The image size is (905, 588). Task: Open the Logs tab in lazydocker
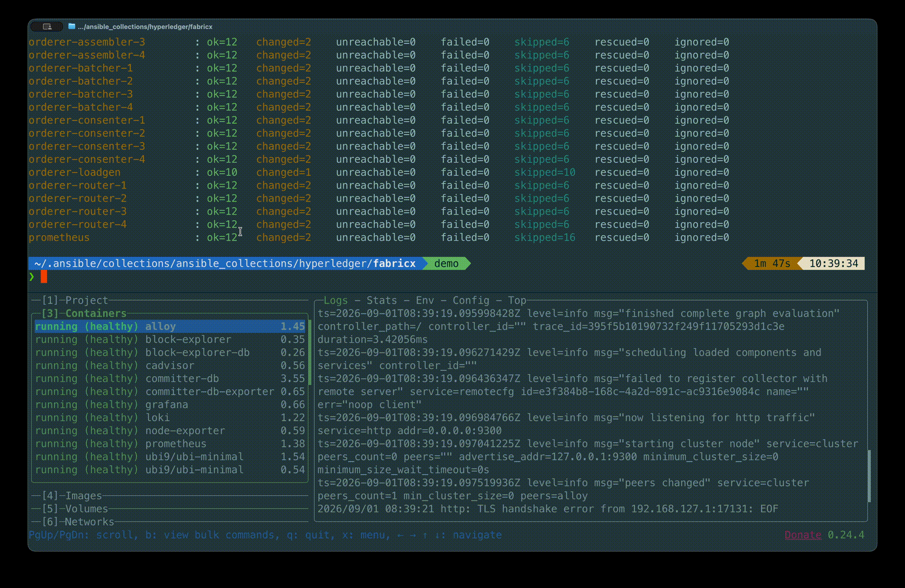tap(336, 300)
